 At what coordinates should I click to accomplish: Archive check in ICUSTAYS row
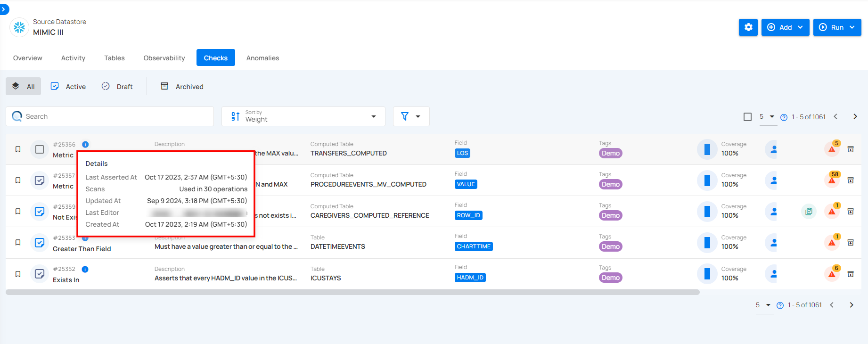(x=851, y=274)
